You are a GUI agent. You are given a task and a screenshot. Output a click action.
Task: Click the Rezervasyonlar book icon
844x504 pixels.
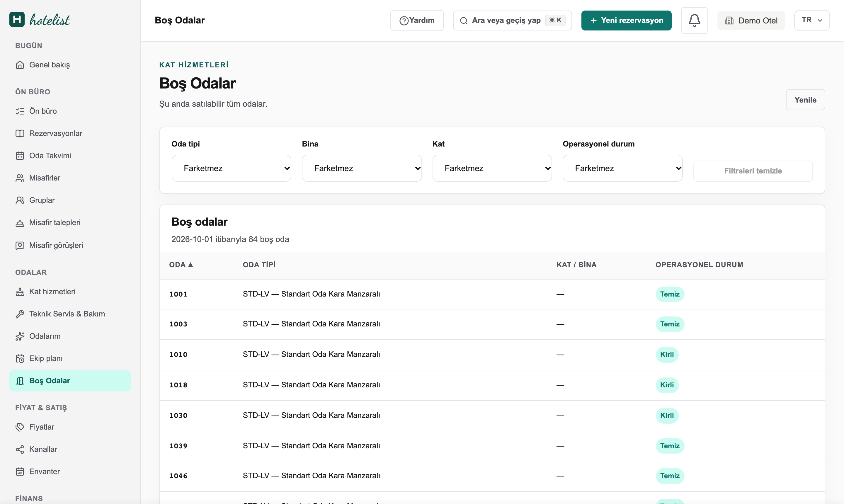tap(20, 133)
